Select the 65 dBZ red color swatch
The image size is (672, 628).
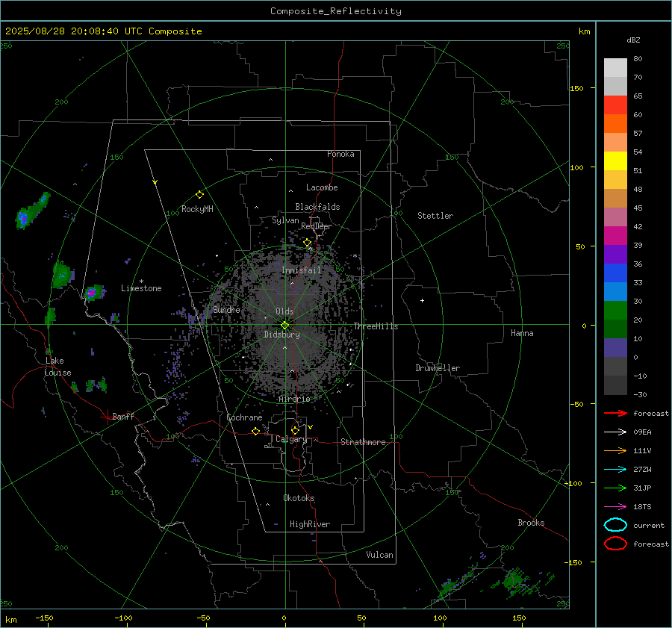[x=615, y=105]
